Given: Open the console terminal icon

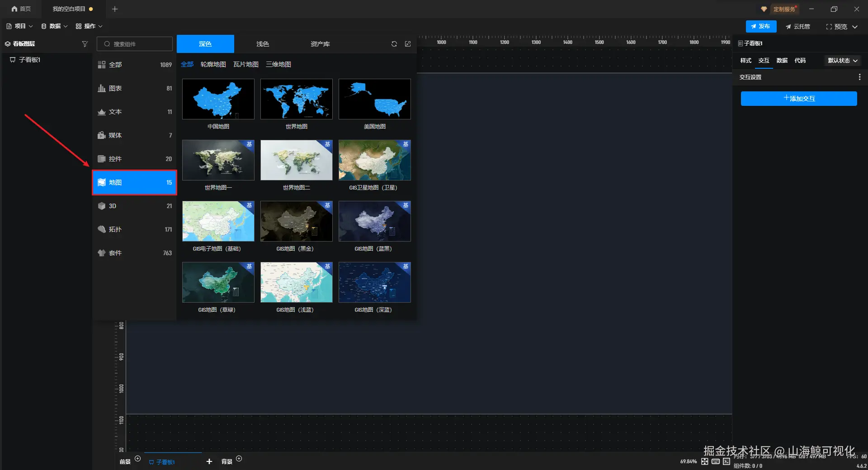Looking at the screenshot, I should pos(726,461).
